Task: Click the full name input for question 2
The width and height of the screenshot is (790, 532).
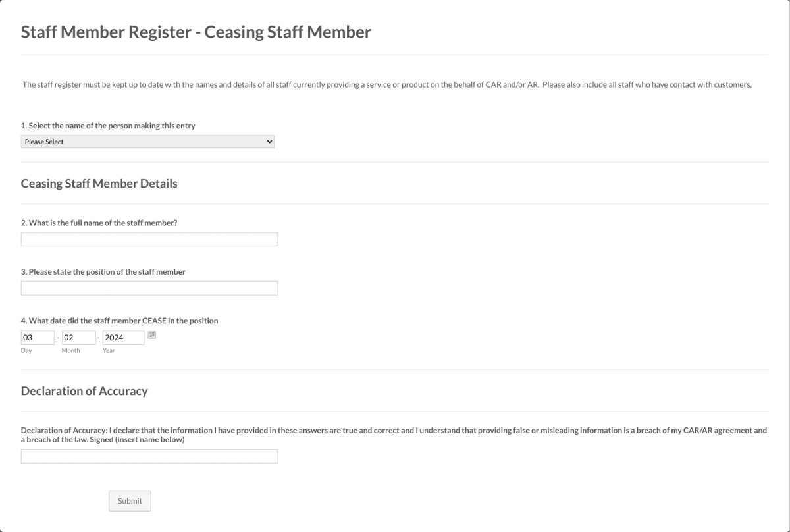Action: [149, 238]
